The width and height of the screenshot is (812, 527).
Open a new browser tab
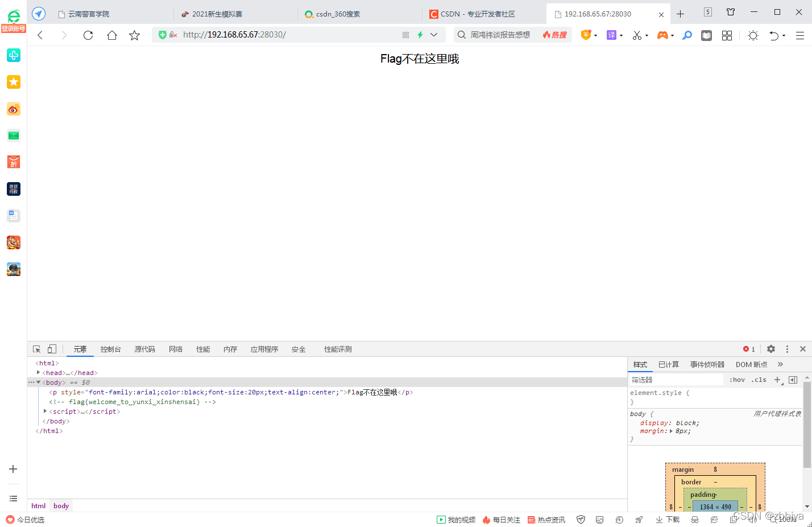[x=680, y=14]
